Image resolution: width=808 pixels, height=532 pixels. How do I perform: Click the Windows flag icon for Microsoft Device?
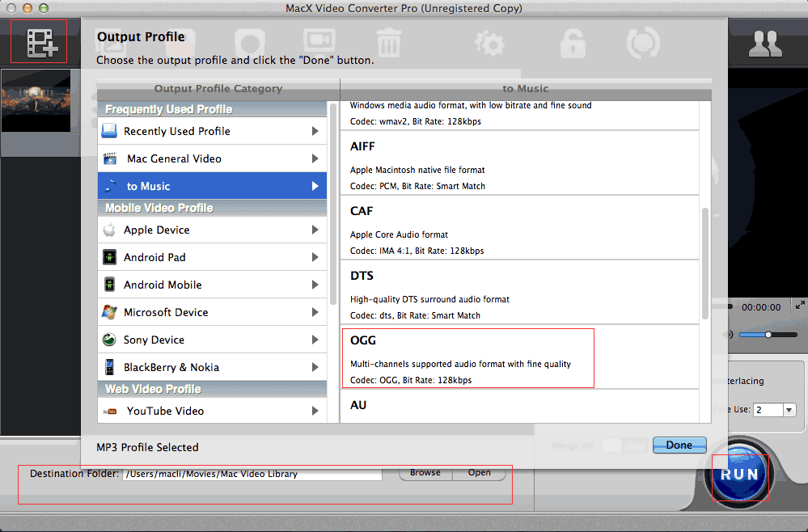coord(109,312)
